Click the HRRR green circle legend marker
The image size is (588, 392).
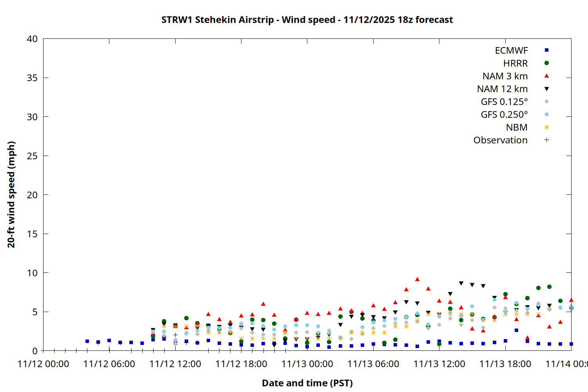coord(546,63)
